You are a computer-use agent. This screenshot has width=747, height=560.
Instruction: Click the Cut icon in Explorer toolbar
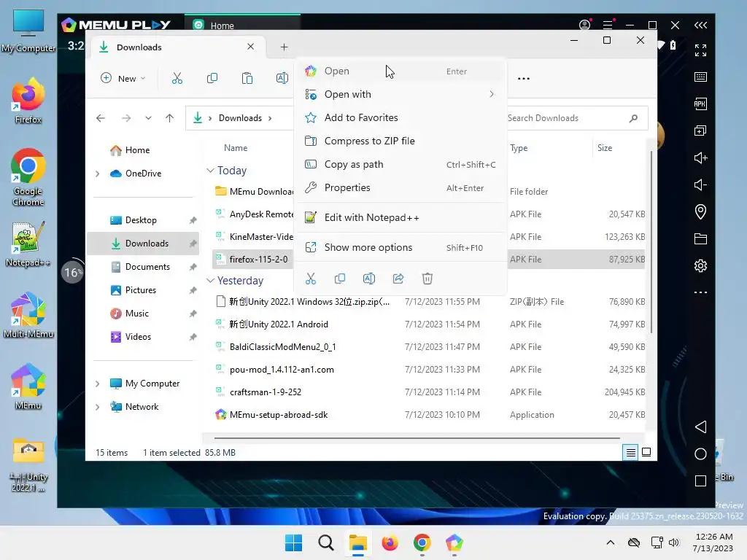(x=177, y=78)
